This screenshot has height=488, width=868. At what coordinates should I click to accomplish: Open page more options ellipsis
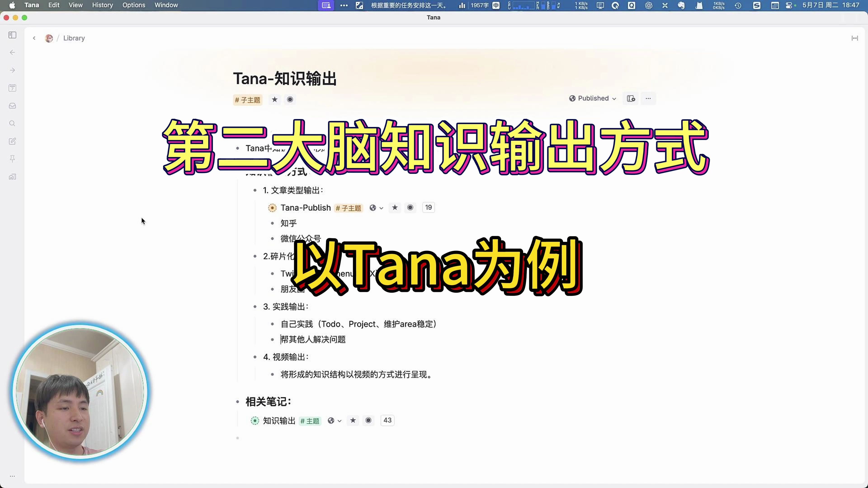coord(648,98)
